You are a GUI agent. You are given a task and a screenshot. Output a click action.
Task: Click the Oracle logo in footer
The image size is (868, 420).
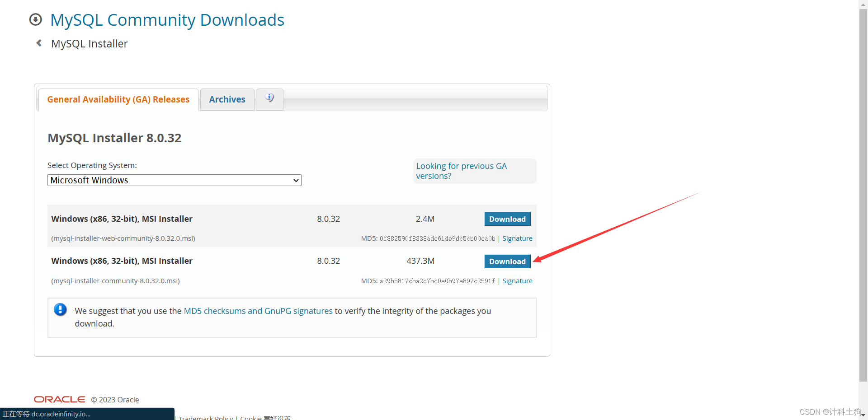pos(59,399)
